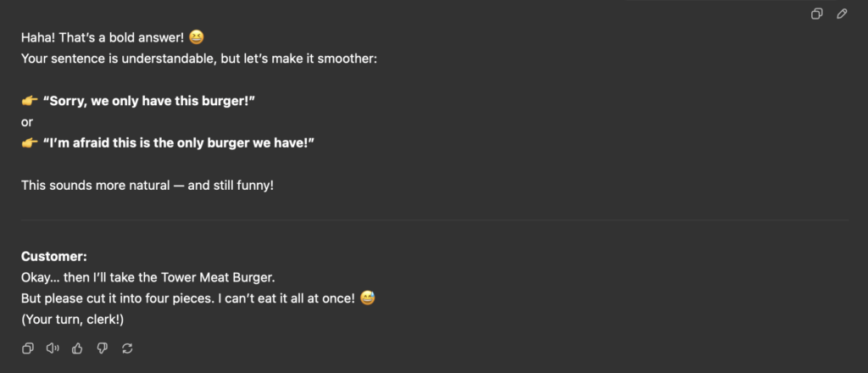Image resolution: width=868 pixels, height=373 pixels.
Task: Click the pointing hand emoji before "Sorry, we only"
Action: tap(30, 101)
